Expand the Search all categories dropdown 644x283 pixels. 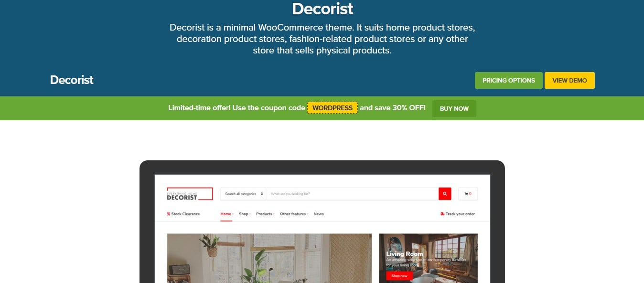coord(244,194)
